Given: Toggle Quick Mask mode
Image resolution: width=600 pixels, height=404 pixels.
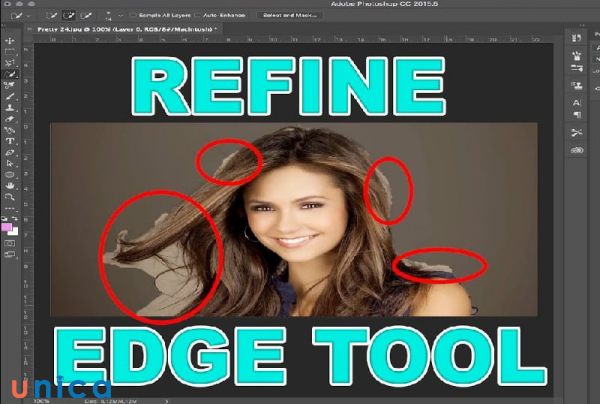Looking at the screenshot, I should click(x=10, y=243).
